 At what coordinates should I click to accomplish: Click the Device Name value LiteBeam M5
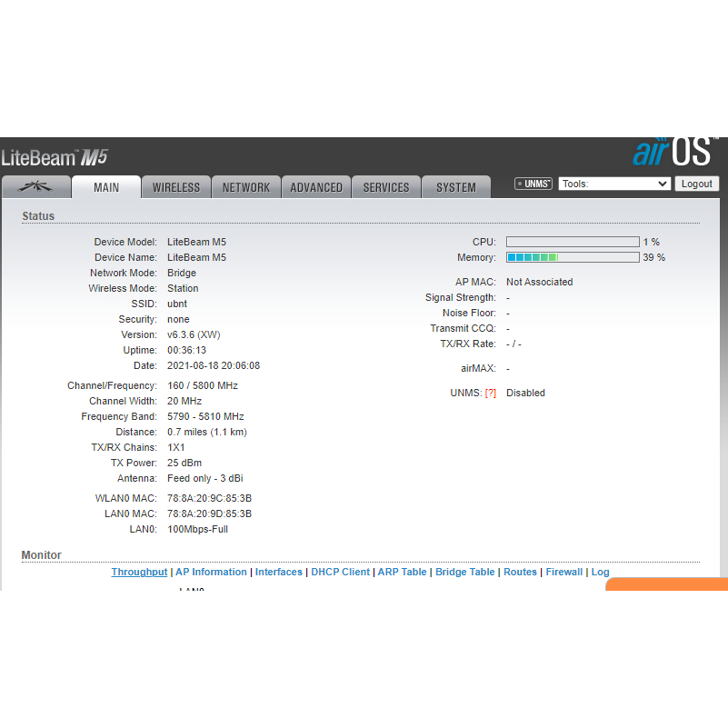coord(197,258)
